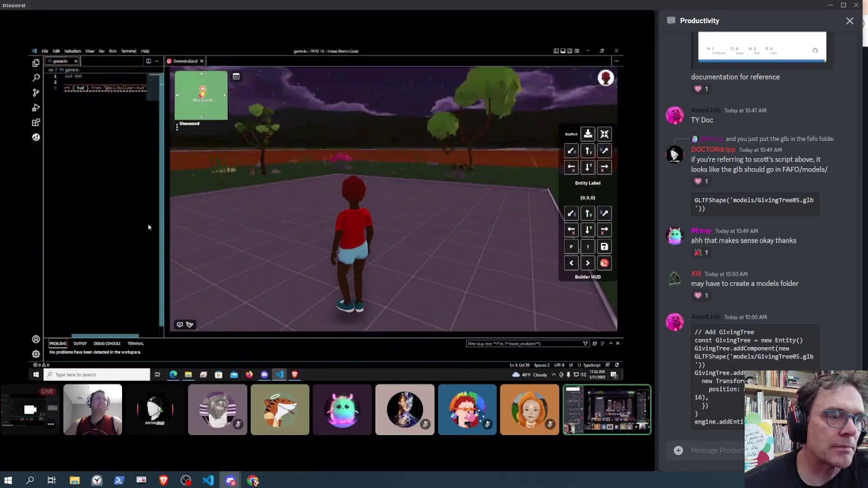Open Decentraland icon in activity bar
The height and width of the screenshot is (488, 868).
point(36,137)
